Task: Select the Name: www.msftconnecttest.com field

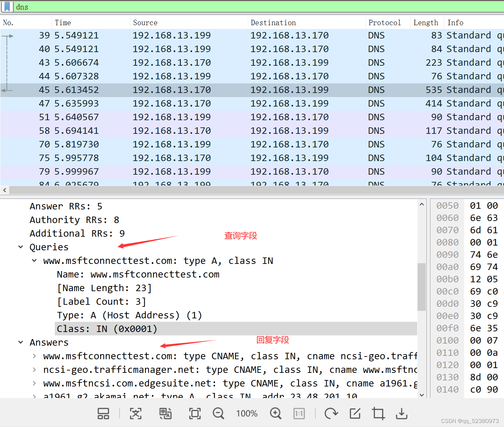Action: (138, 274)
